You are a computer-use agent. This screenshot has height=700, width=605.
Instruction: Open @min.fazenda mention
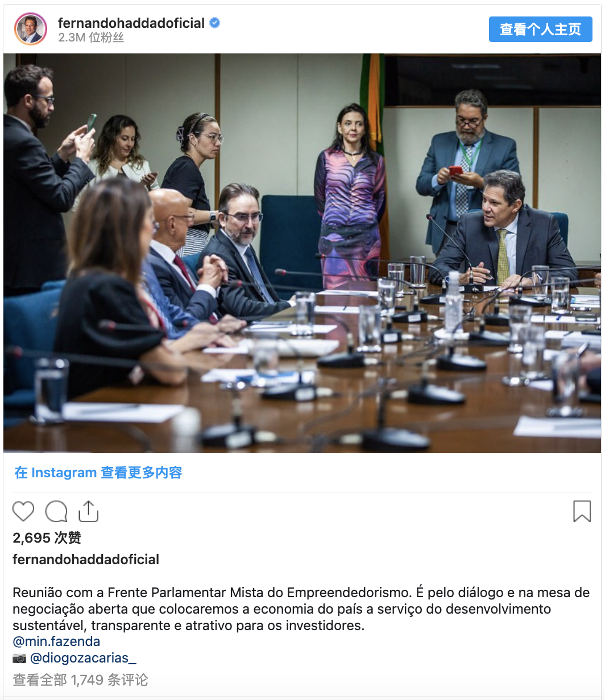pos(56,641)
